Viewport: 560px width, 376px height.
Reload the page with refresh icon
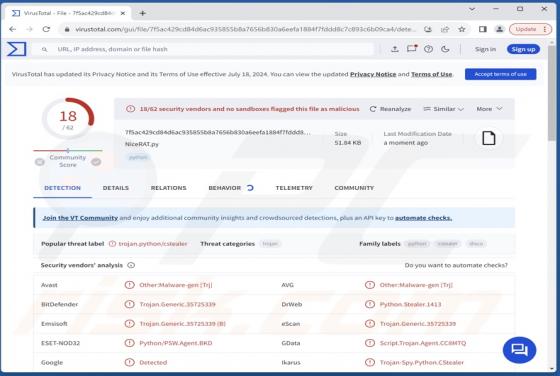point(46,29)
